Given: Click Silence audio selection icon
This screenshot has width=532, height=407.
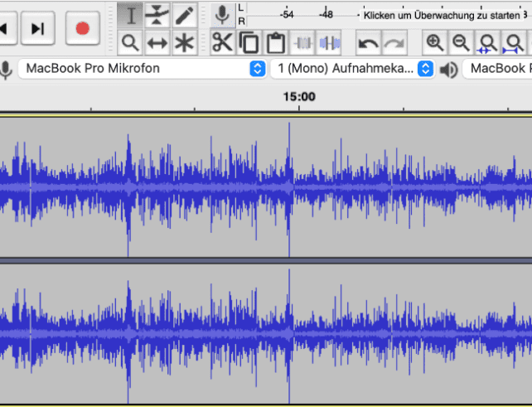Looking at the screenshot, I should [329, 43].
